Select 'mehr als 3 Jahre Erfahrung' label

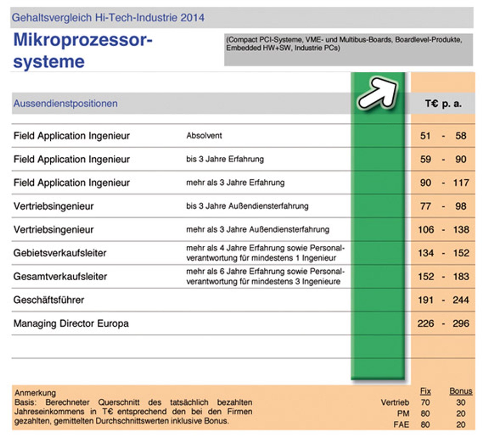pos(235,182)
